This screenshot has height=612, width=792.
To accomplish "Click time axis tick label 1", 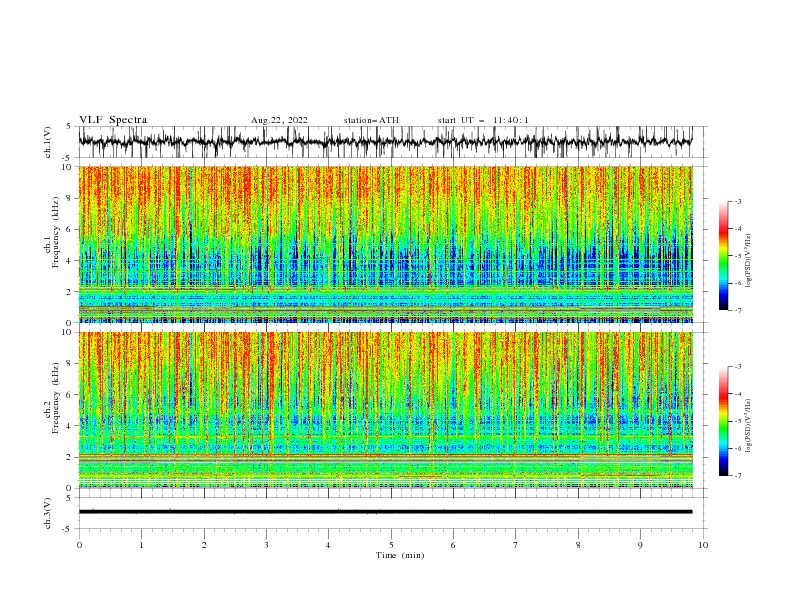I will click(141, 545).
